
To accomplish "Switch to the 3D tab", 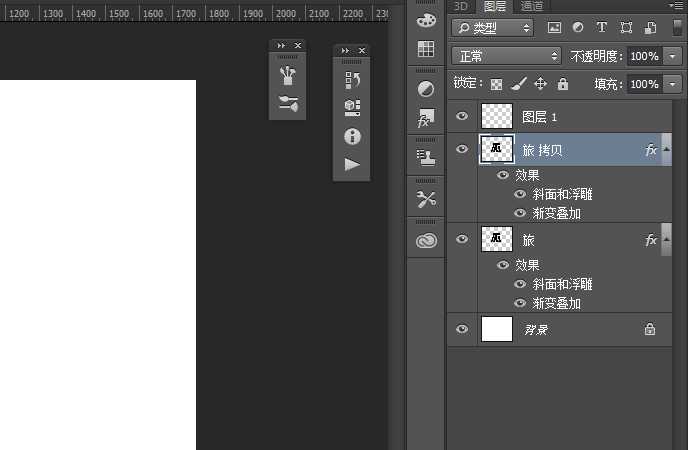I will [460, 6].
